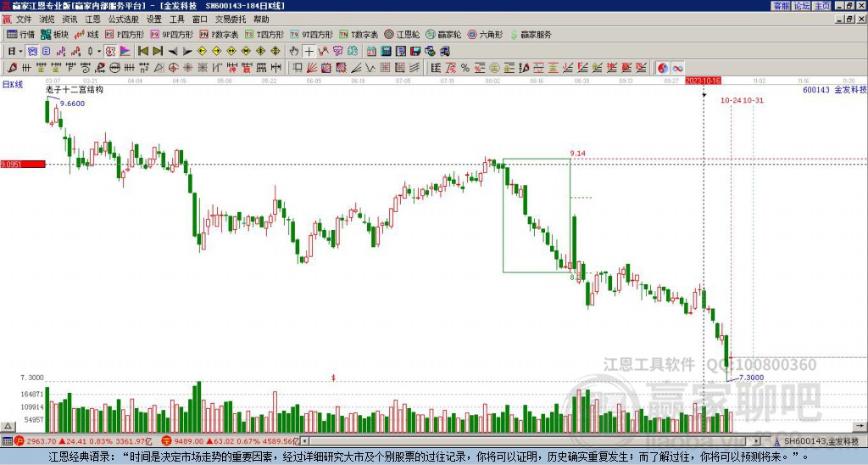Click the status bar keyboard grid icon
This screenshot has width=868, height=465.
[7, 441]
